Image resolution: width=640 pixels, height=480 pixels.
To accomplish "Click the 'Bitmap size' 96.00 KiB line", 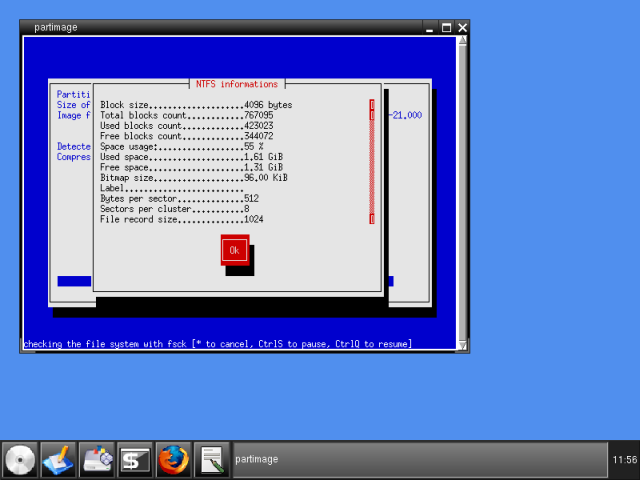I will (x=194, y=178).
